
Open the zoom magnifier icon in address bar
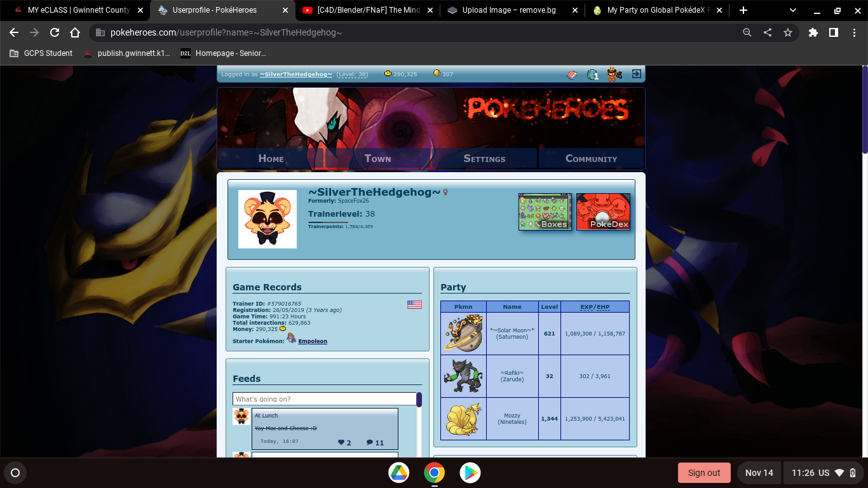click(x=747, y=32)
